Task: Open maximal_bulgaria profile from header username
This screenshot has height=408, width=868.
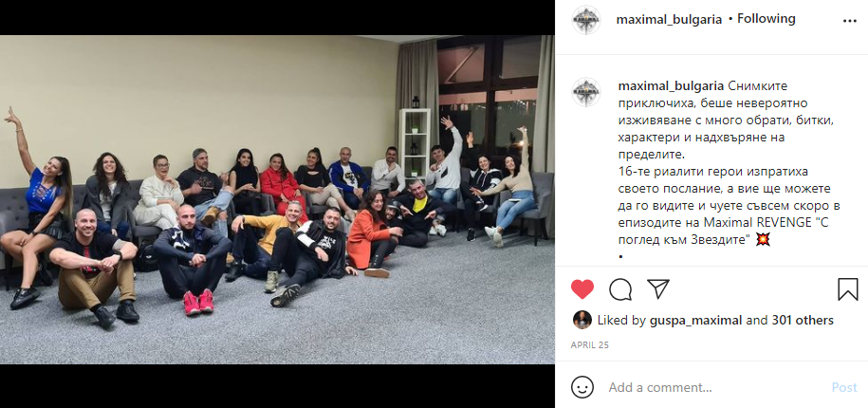Action: pyautogui.click(x=669, y=19)
